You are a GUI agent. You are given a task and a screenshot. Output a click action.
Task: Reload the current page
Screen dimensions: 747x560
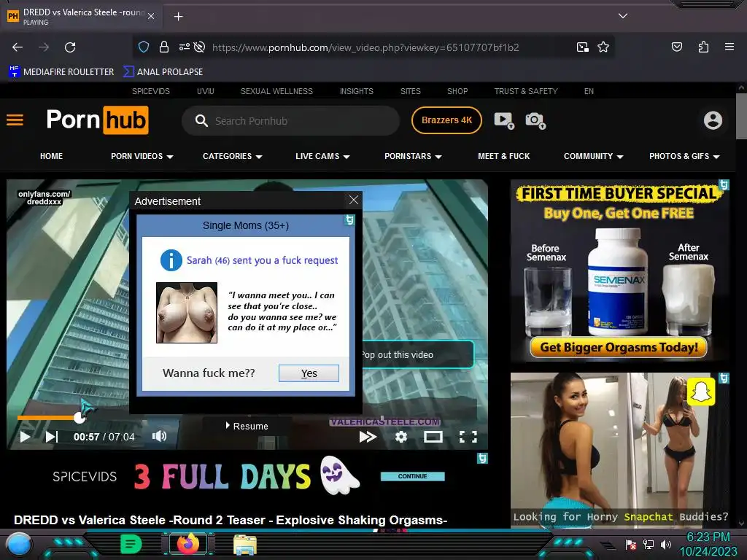(x=70, y=47)
